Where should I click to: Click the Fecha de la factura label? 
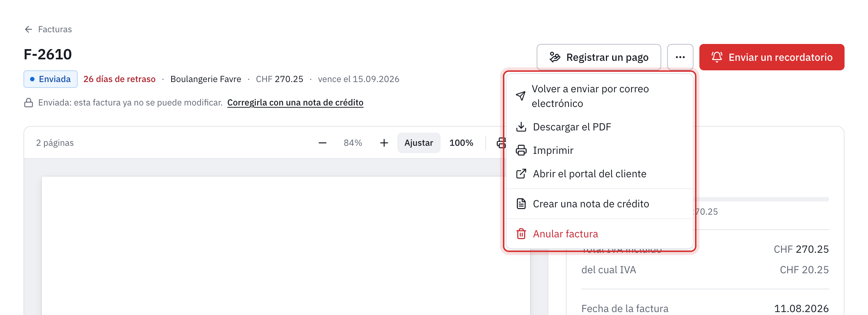tap(625, 309)
